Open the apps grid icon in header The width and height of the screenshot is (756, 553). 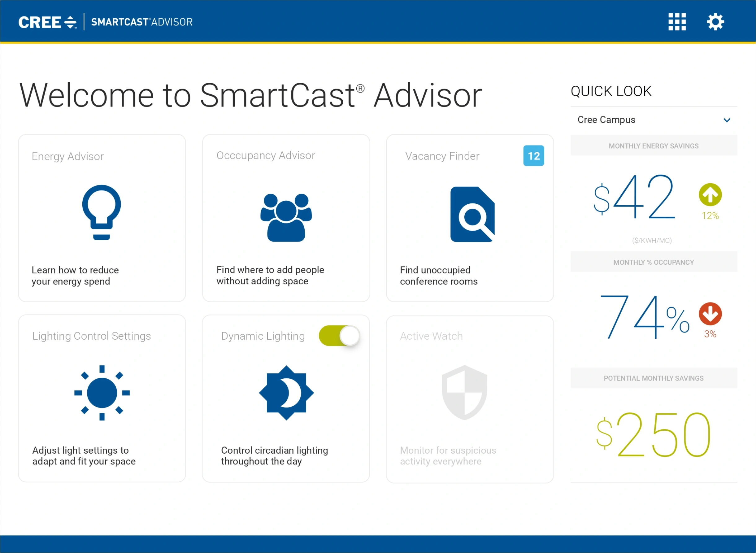[x=677, y=22]
